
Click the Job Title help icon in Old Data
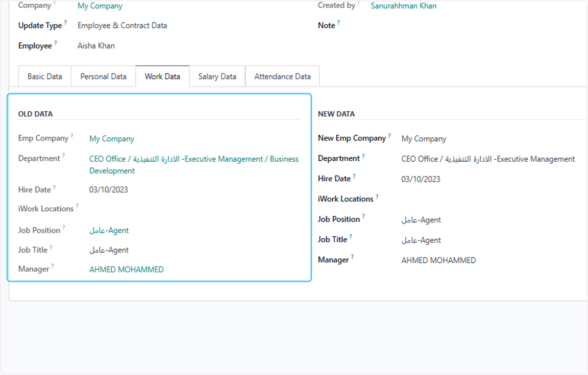[51, 247]
